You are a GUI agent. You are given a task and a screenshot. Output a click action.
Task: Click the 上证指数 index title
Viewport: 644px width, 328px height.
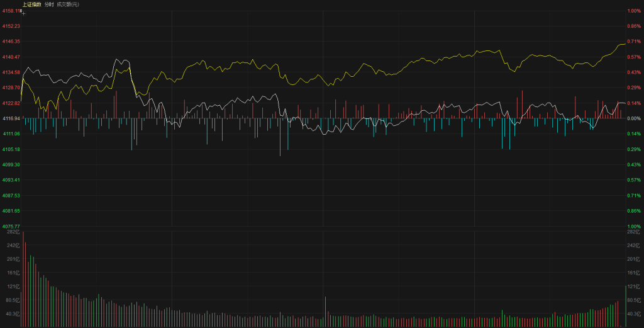point(31,4)
